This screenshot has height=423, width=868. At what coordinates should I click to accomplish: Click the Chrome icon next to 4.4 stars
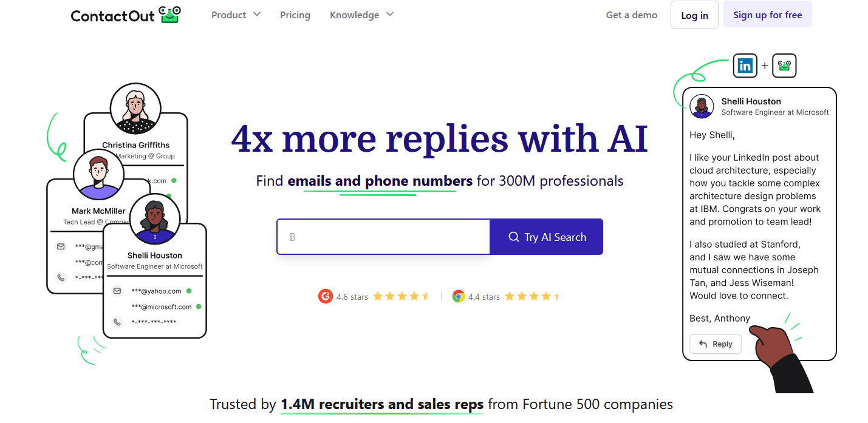tap(459, 296)
